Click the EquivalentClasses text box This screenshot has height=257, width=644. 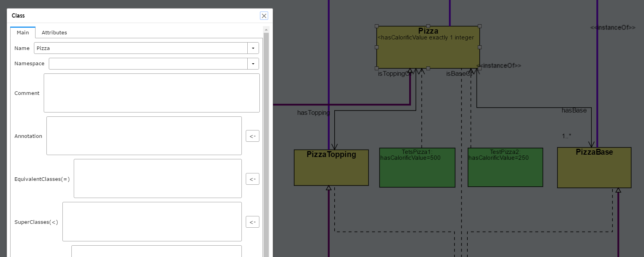pos(158,178)
